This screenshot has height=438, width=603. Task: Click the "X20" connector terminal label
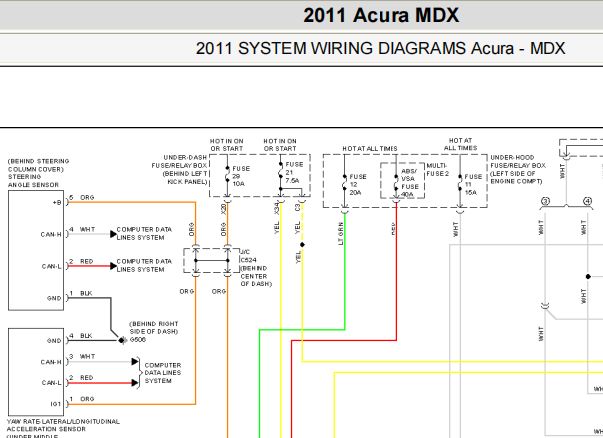click(x=223, y=209)
